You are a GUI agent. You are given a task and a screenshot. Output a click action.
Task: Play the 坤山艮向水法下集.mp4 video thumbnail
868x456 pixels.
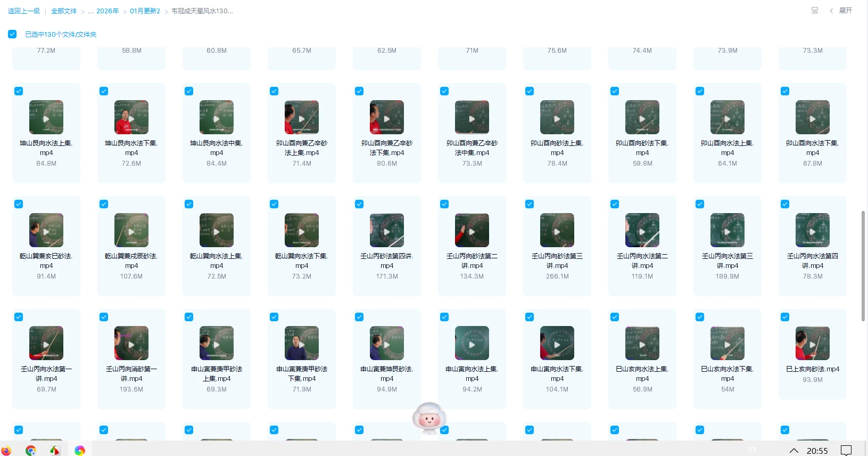131,117
